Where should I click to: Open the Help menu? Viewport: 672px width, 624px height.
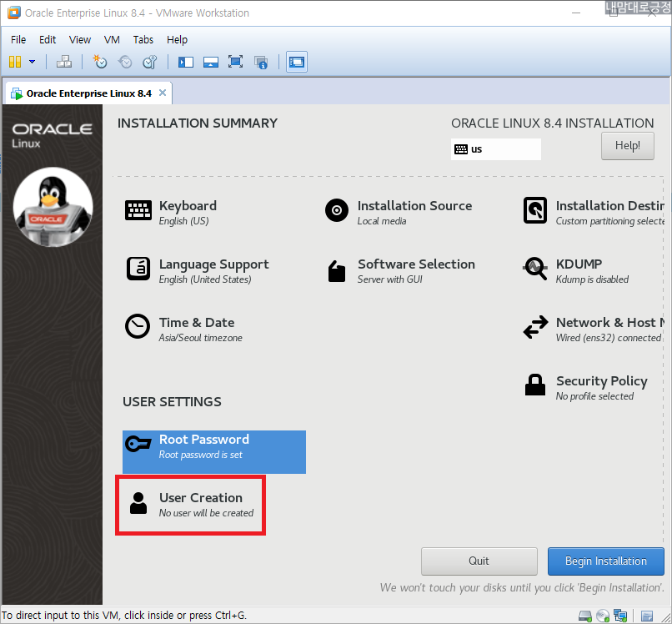[177, 39]
